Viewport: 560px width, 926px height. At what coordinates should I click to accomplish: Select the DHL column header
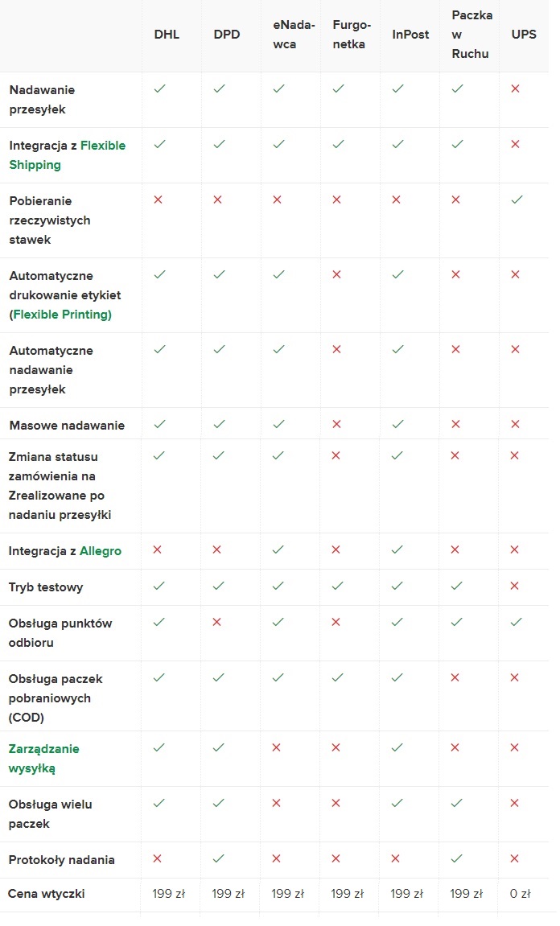[x=167, y=35]
